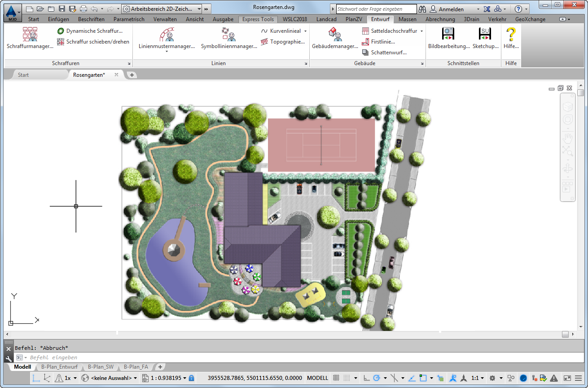
Task: Switch to the Landcad ribbon tab
Action: pyautogui.click(x=326, y=19)
